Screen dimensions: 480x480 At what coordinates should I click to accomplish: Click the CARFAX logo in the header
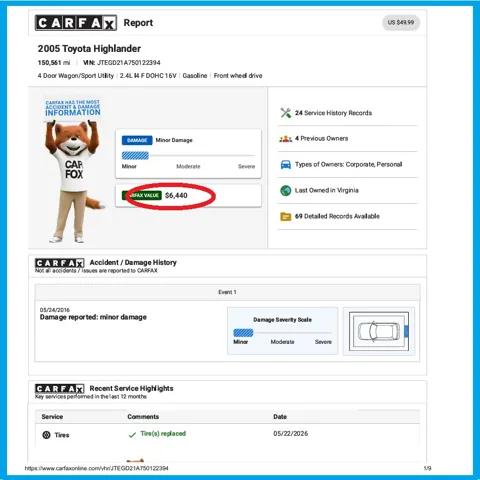(76, 23)
